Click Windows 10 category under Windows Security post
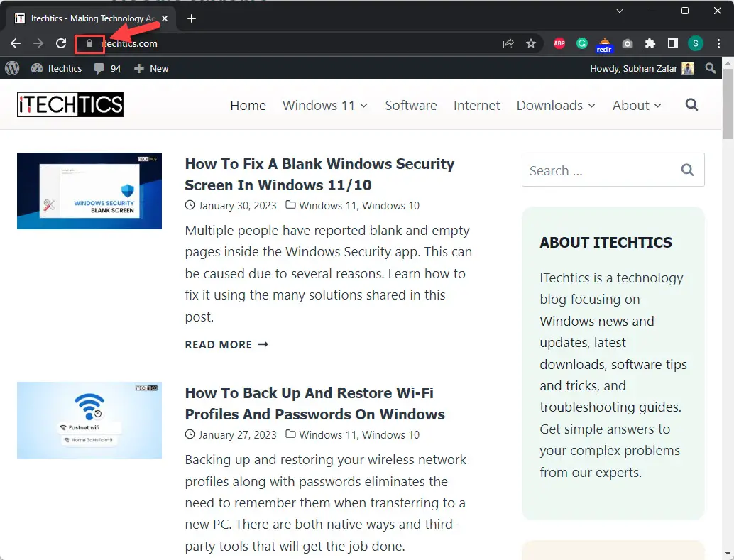734x560 pixels. [x=391, y=206]
